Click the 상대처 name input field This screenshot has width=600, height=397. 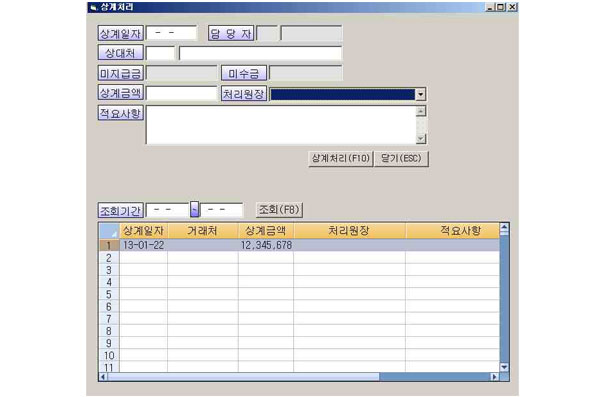tap(260, 53)
